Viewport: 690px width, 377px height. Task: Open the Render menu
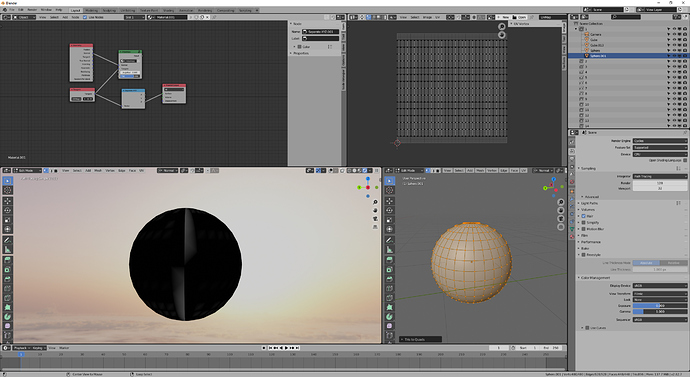coord(33,10)
